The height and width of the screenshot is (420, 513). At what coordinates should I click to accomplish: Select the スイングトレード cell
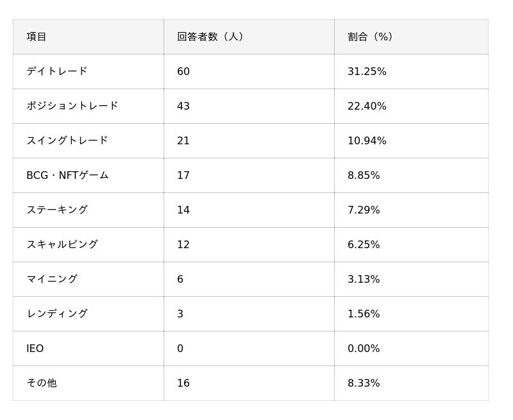coord(67,141)
